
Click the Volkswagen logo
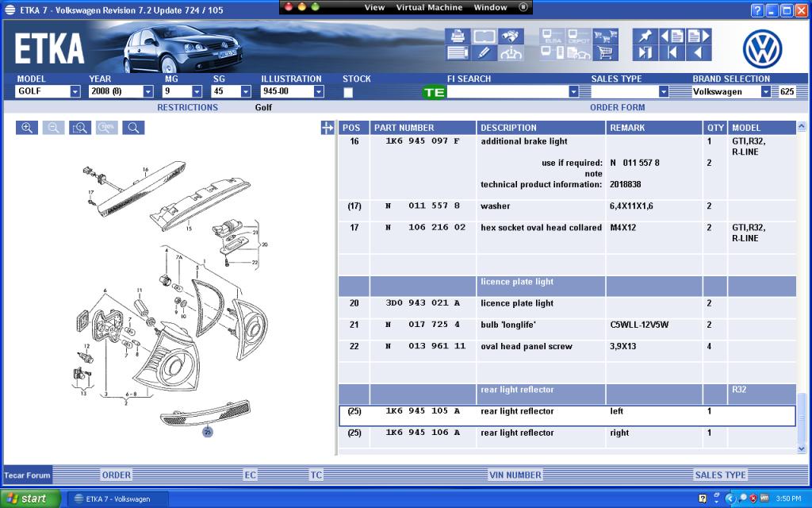pos(762,48)
